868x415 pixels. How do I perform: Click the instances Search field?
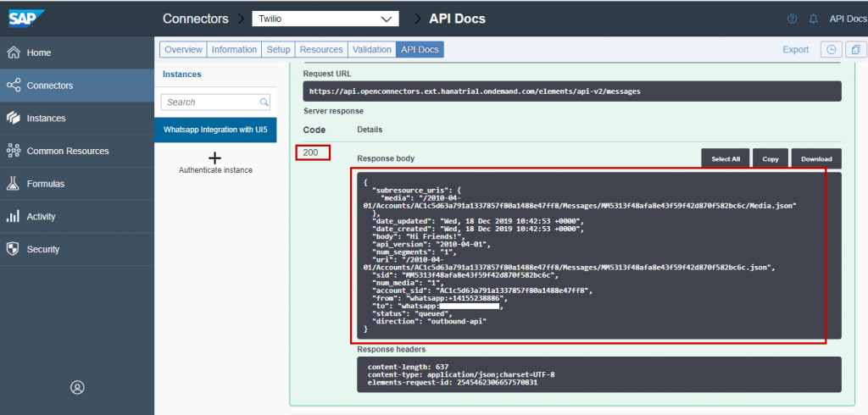tap(215, 102)
